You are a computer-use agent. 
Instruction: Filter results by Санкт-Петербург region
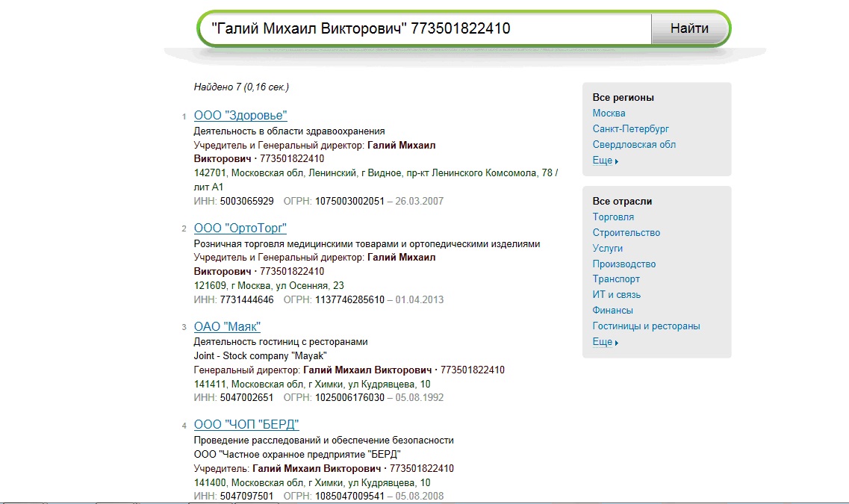(630, 129)
